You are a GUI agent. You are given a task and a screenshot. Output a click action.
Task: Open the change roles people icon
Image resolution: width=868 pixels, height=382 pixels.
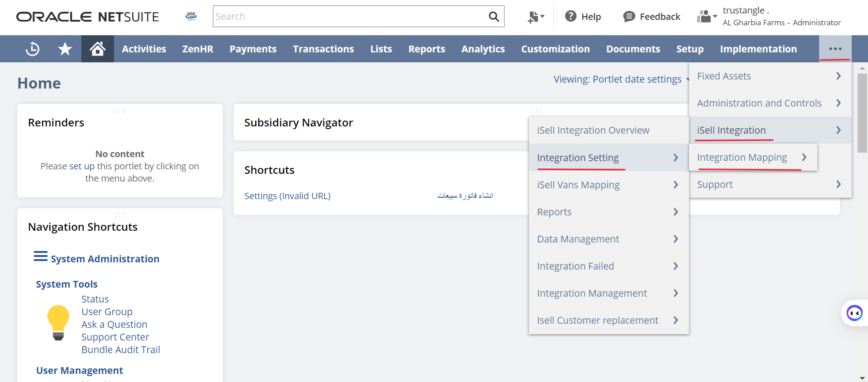click(x=707, y=17)
